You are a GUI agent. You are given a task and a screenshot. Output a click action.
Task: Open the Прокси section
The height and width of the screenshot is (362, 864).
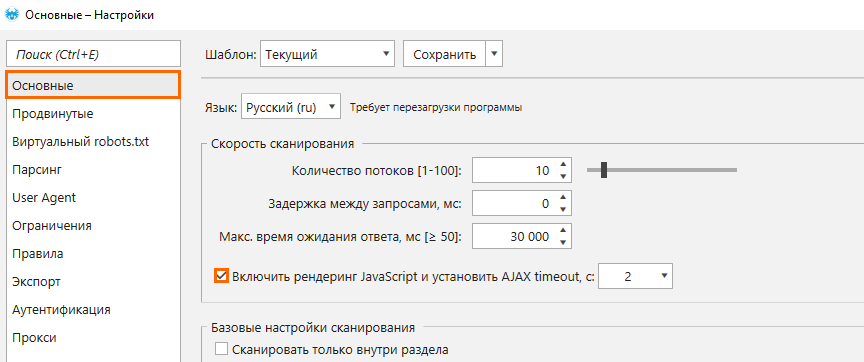coord(93,338)
